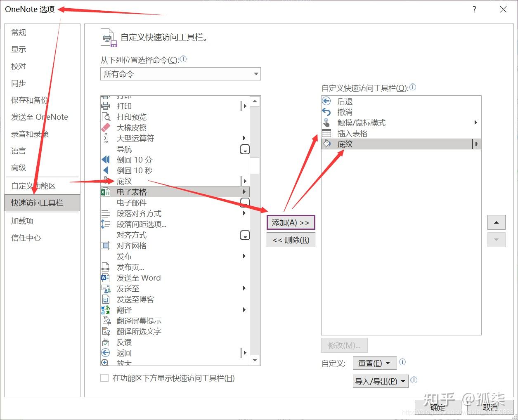Click the printer icon beside 打印

[x=106, y=106]
